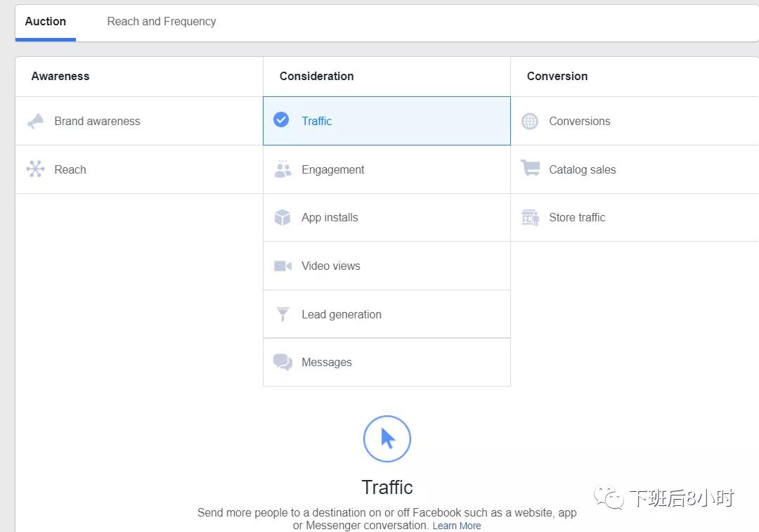Choose the Conversions objective label
This screenshot has width=759, height=532.
pyautogui.click(x=580, y=121)
